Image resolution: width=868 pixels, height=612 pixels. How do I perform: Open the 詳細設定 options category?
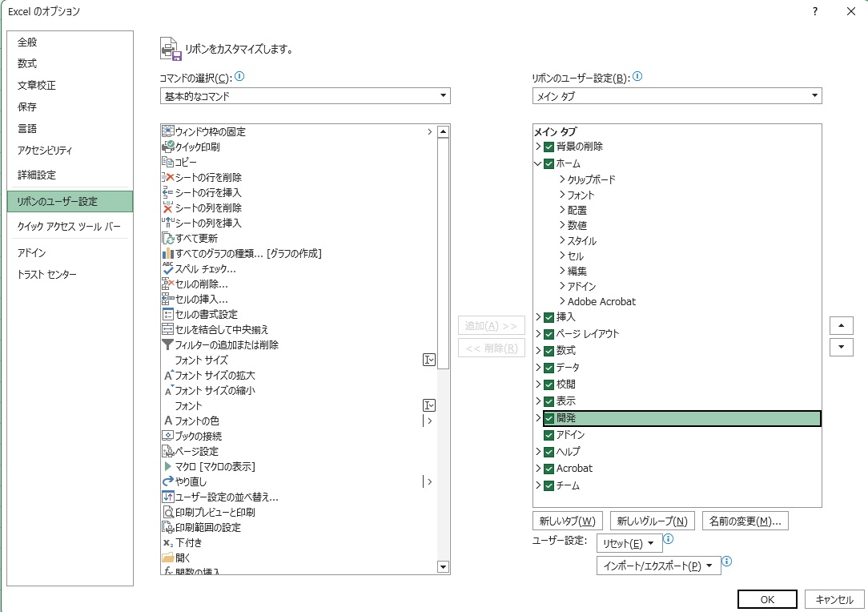37,175
